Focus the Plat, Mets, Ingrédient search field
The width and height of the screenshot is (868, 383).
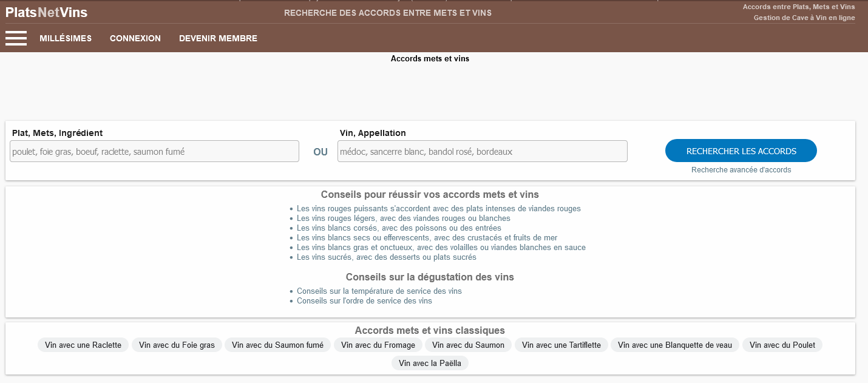[154, 152]
